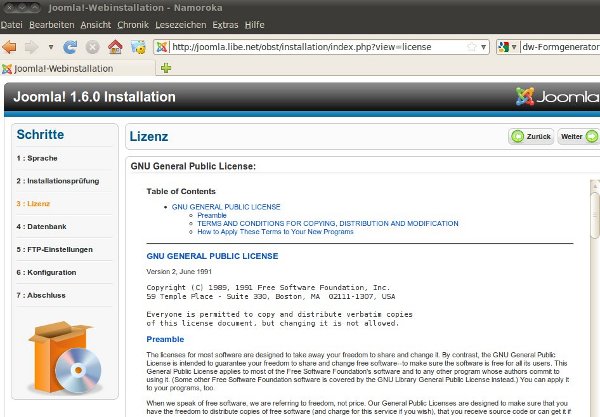Open the Hilfe menu
Screen dimensions: 600x417
254,25
